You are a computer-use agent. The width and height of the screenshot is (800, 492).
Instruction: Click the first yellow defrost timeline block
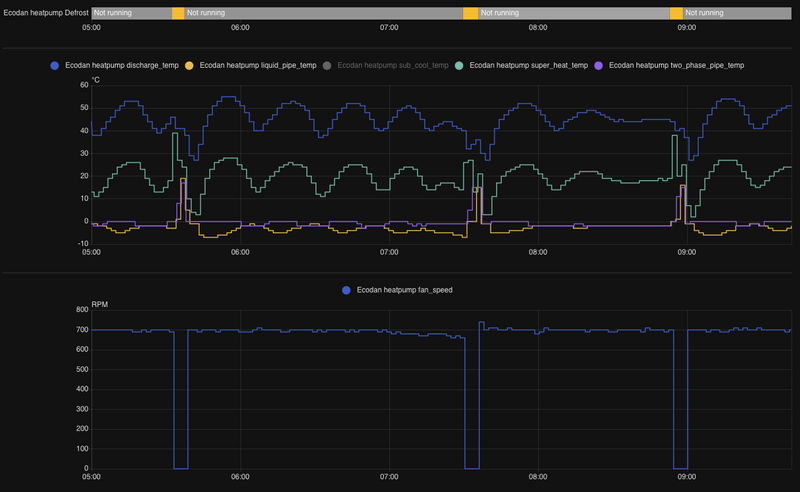178,13
